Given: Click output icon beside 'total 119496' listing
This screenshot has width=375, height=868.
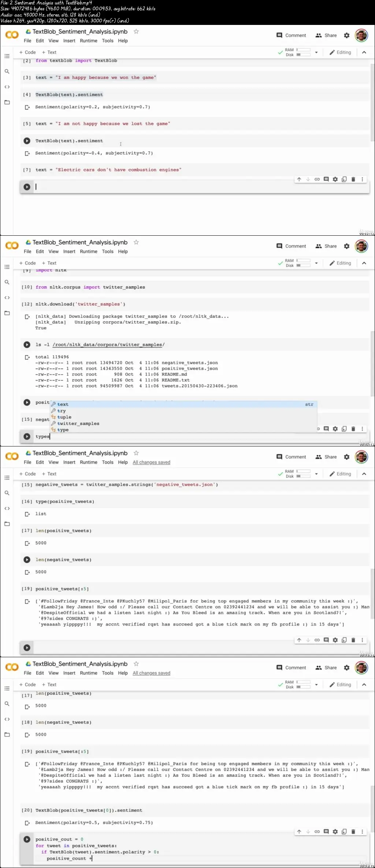Looking at the screenshot, I should click(27, 357).
